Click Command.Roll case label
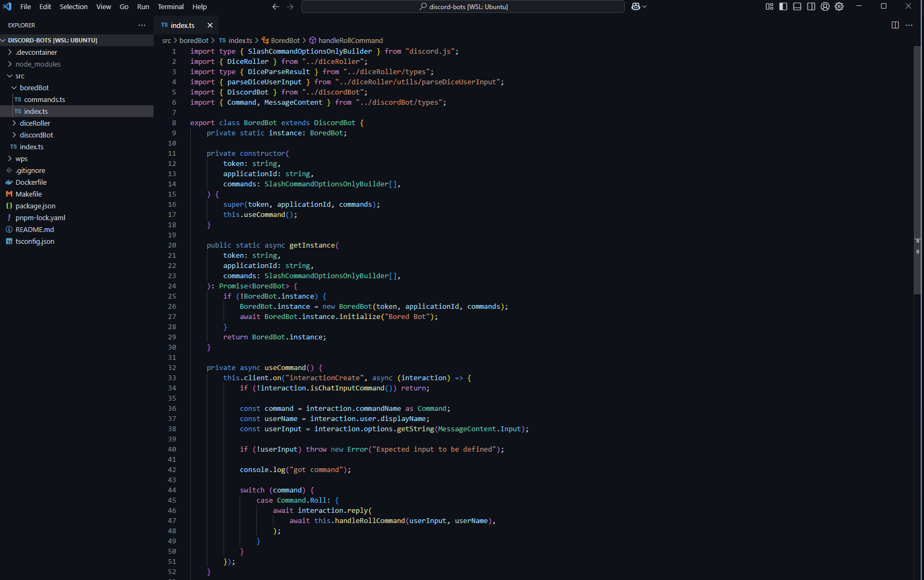This screenshot has width=924, height=580. pyautogui.click(x=301, y=500)
